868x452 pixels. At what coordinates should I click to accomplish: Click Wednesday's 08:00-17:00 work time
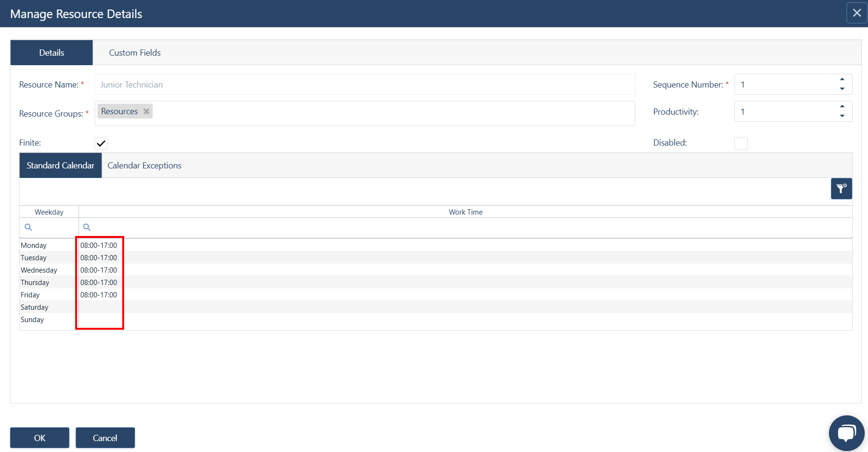point(98,270)
